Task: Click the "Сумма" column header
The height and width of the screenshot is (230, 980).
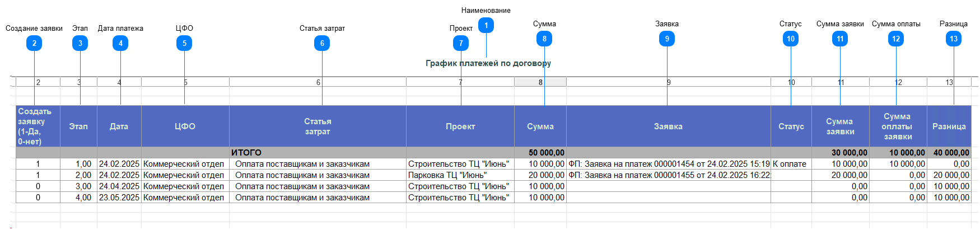Action: coord(540,126)
